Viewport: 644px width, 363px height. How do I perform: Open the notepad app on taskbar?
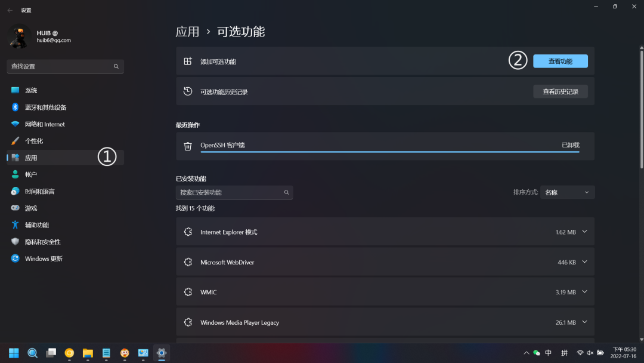106,353
